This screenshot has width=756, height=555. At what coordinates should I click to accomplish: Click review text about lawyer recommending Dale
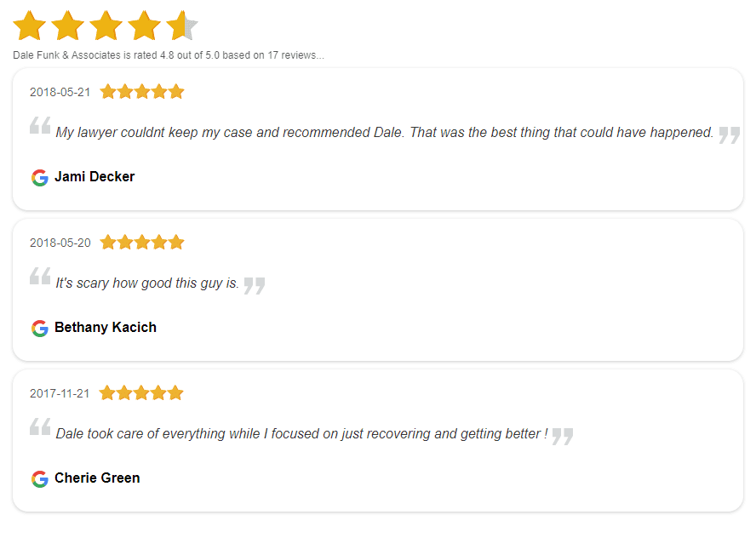(384, 133)
